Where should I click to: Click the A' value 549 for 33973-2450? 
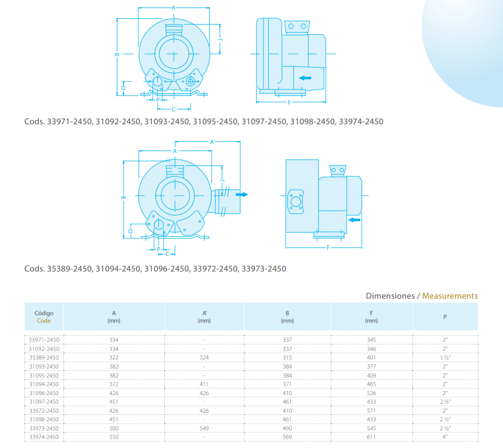204,428
